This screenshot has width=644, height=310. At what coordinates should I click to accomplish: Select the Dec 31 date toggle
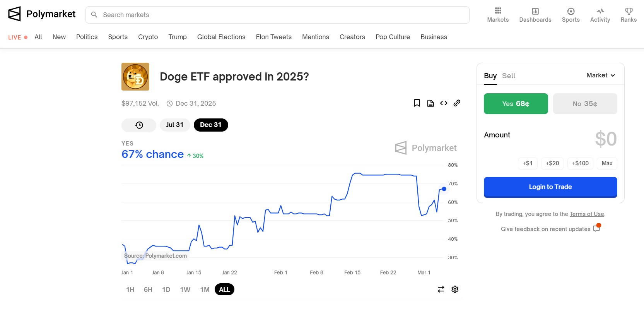(211, 125)
